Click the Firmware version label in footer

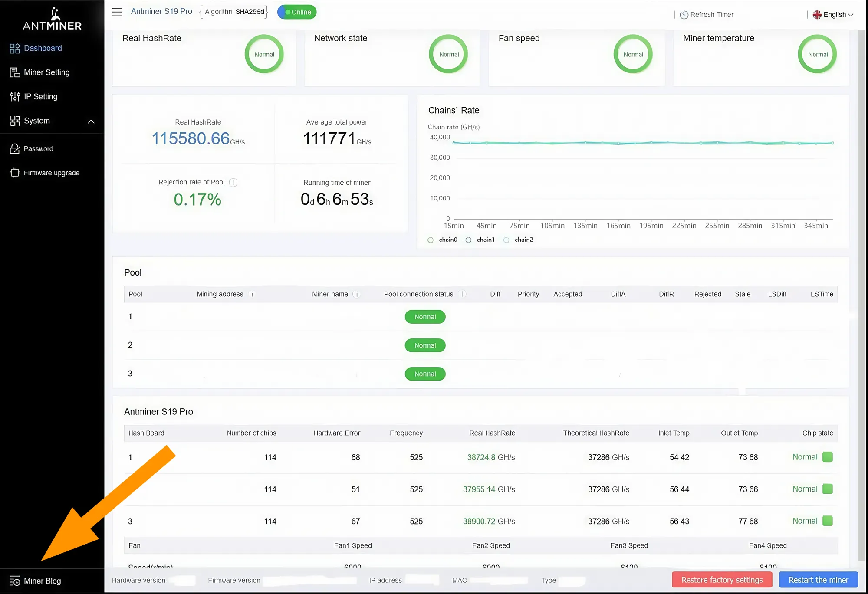pyautogui.click(x=234, y=581)
